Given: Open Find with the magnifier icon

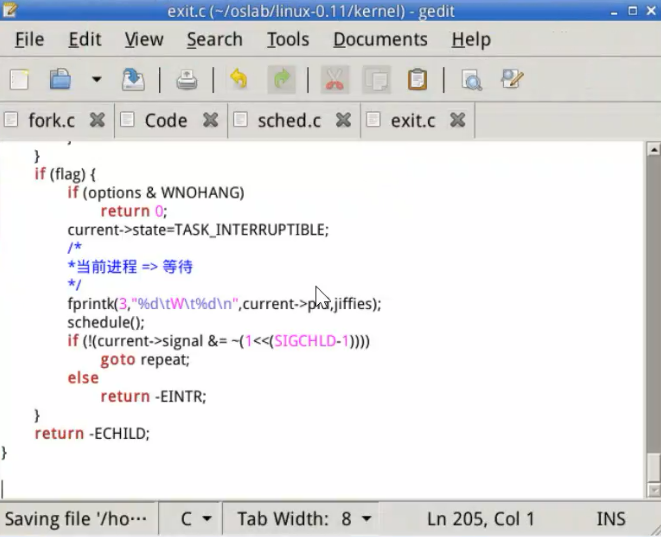Looking at the screenshot, I should click(470, 80).
